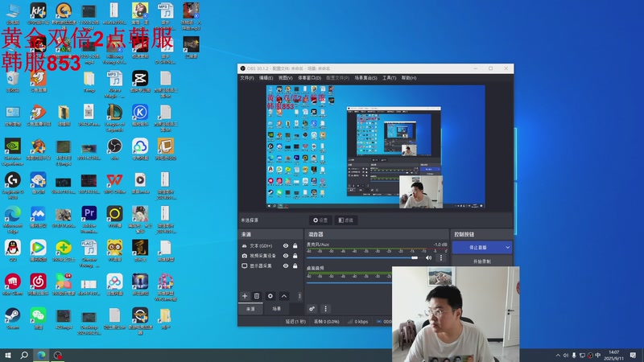Select the Temp folder on desktop

point(89,81)
